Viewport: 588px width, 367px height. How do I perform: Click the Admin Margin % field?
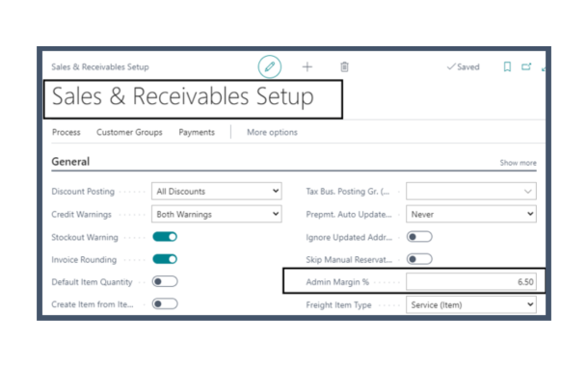pyautogui.click(x=471, y=282)
